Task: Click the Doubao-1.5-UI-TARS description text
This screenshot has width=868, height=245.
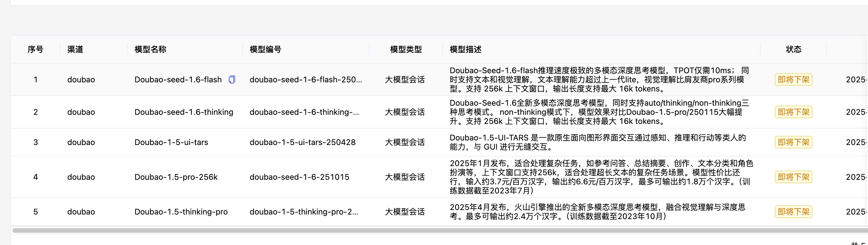Action: click(x=598, y=142)
